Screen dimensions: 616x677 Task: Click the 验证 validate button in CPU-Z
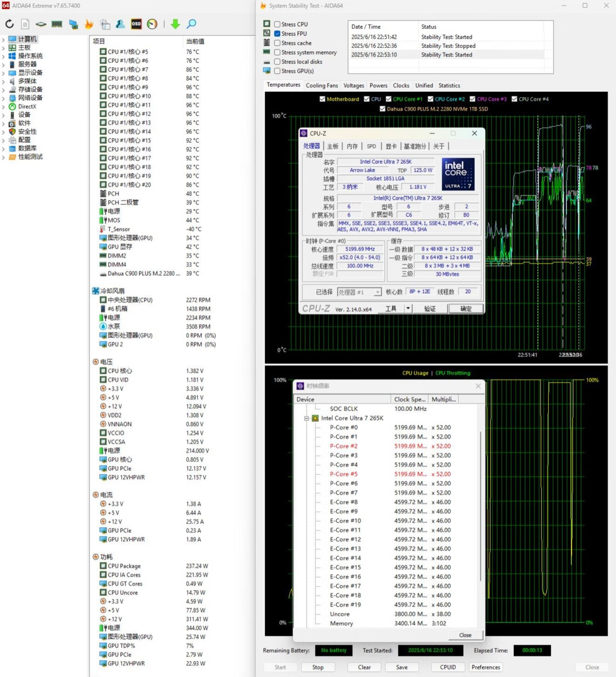(430, 309)
